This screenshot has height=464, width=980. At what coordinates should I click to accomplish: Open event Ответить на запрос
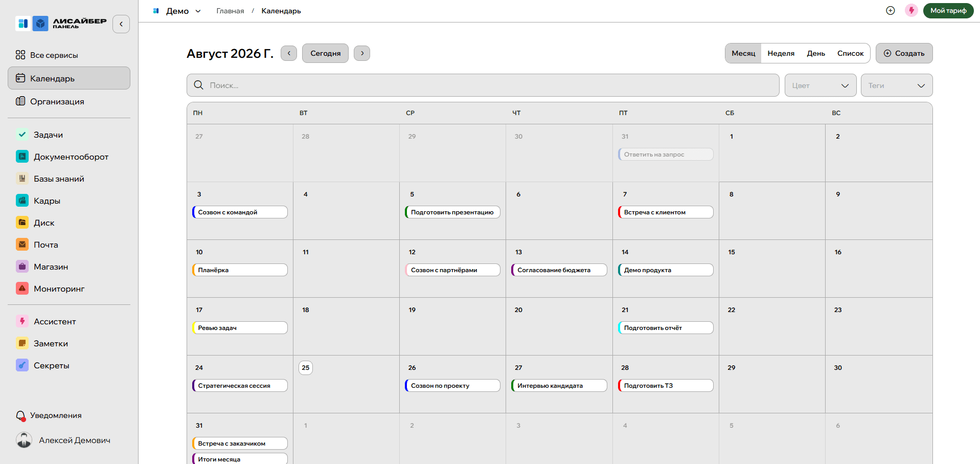[x=666, y=154]
